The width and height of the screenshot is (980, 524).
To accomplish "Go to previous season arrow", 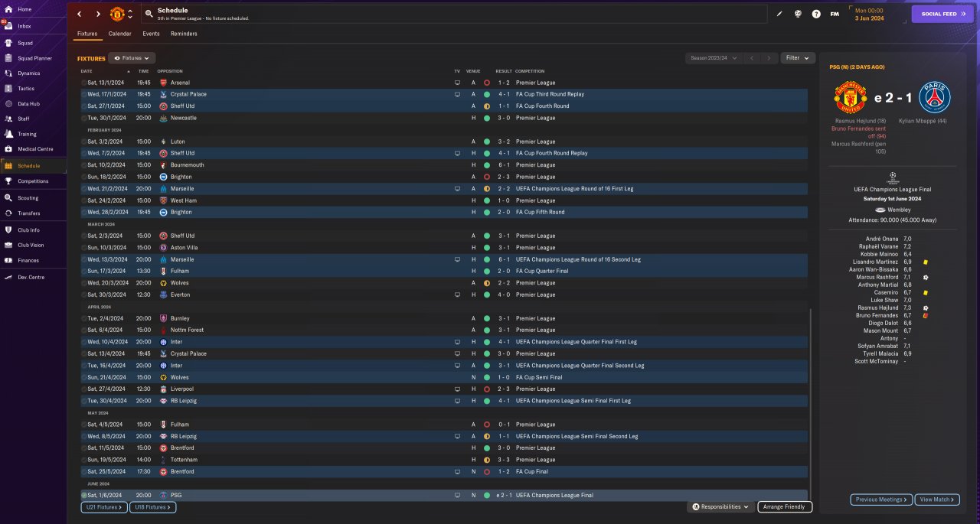I will [x=752, y=58].
